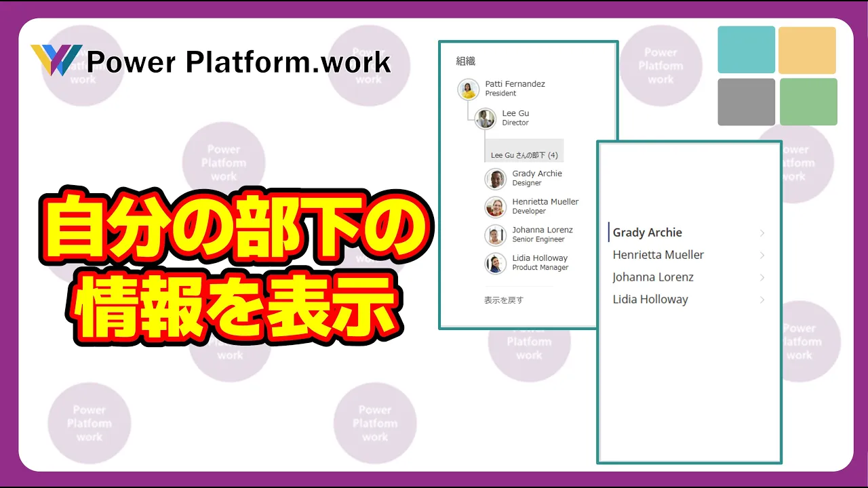This screenshot has width=868, height=488.
Task: Click Lee Gu's profile photo
Action: click(485, 119)
